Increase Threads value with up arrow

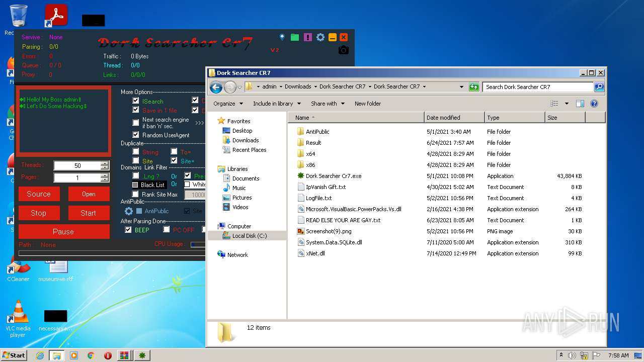(104, 163)
